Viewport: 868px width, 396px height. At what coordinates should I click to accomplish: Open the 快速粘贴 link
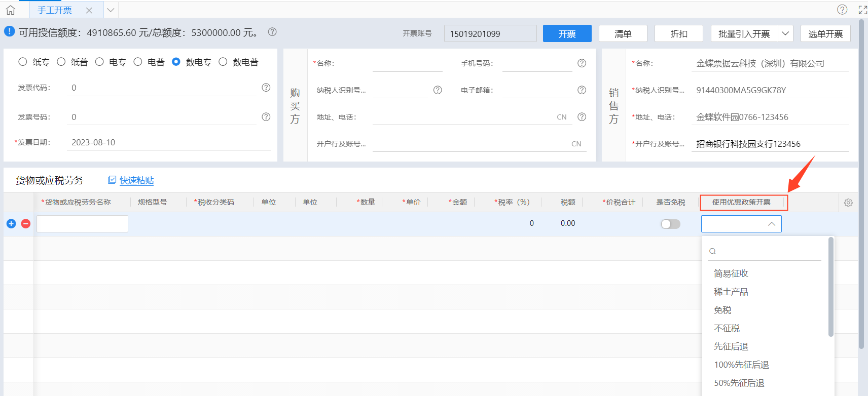[x=136, y=180]
